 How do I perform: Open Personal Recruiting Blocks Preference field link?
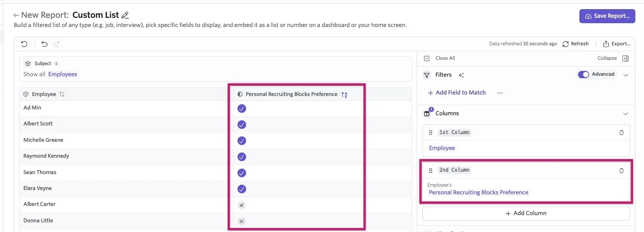click(x=479, y=192)
